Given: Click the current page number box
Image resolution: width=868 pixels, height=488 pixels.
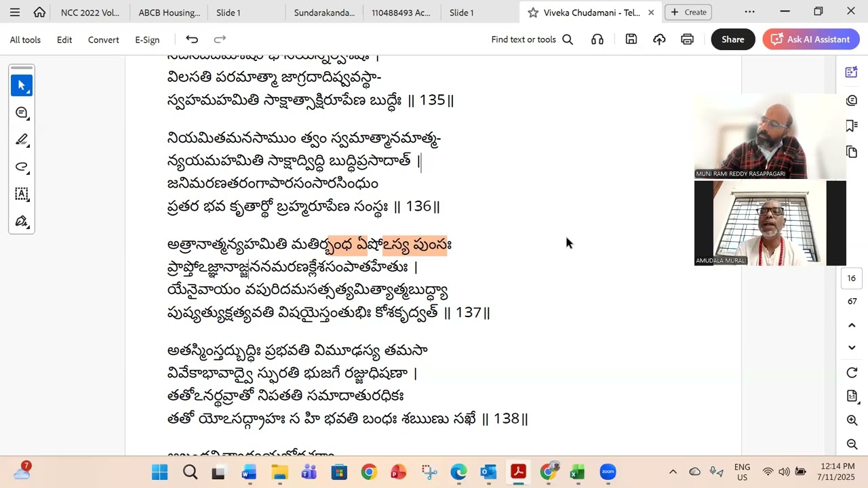Looking at the screenshot, I should [852, 278].
